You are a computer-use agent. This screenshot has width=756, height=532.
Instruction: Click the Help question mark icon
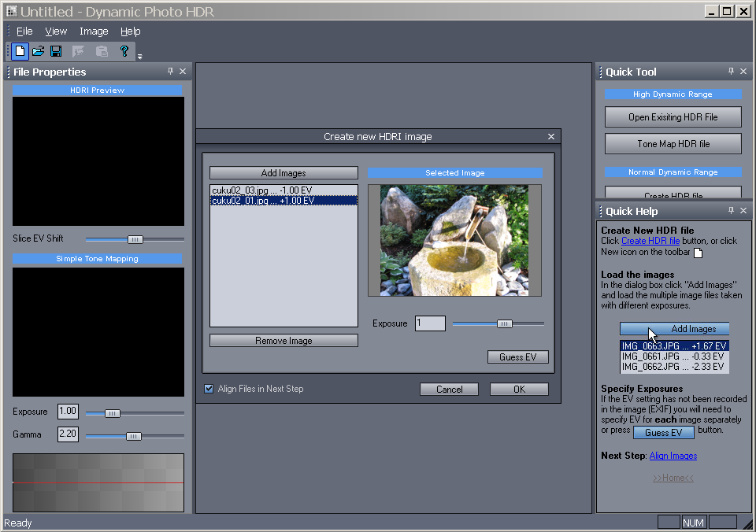(124, 51)
